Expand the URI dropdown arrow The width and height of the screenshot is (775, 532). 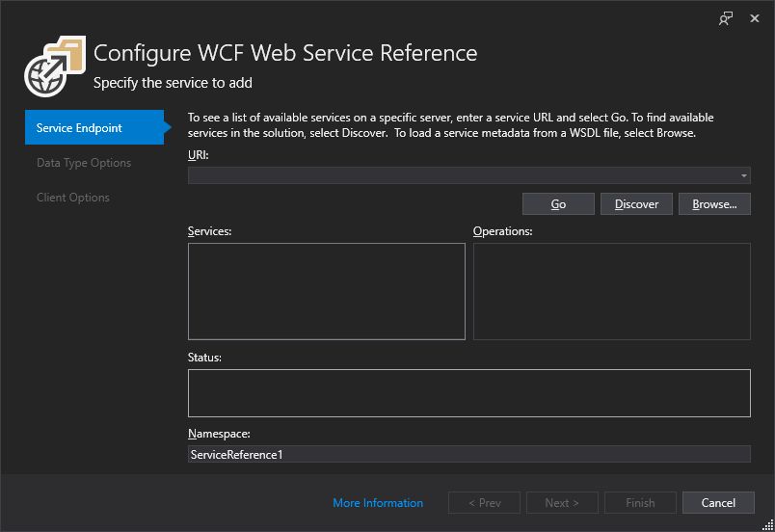pos(743,175)
